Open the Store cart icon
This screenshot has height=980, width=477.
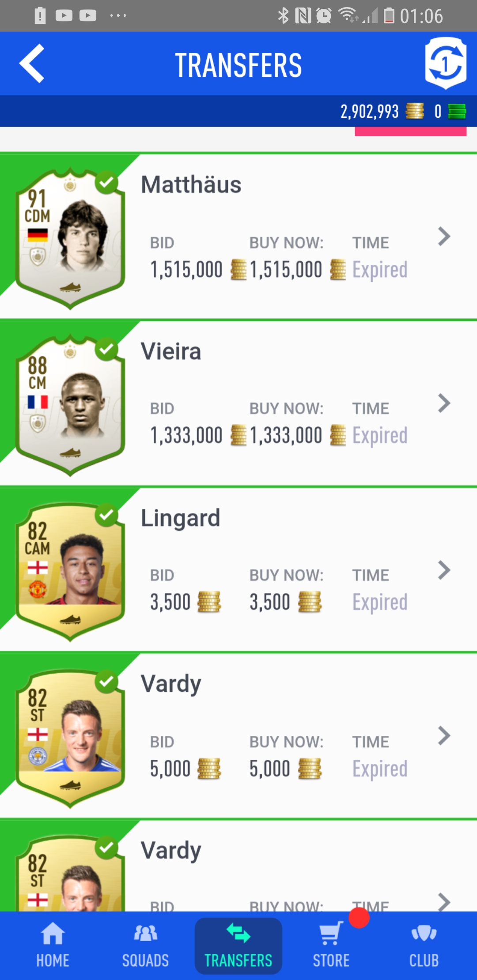(331, 933)
